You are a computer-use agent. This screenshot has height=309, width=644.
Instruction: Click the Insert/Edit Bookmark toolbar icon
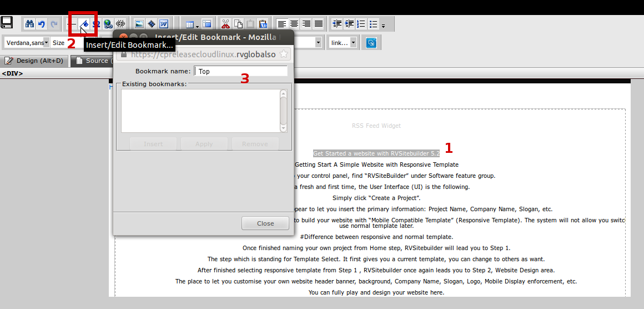(84, 24)
